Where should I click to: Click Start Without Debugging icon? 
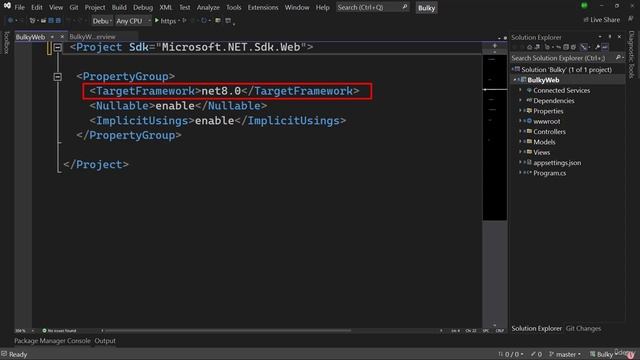184,20
